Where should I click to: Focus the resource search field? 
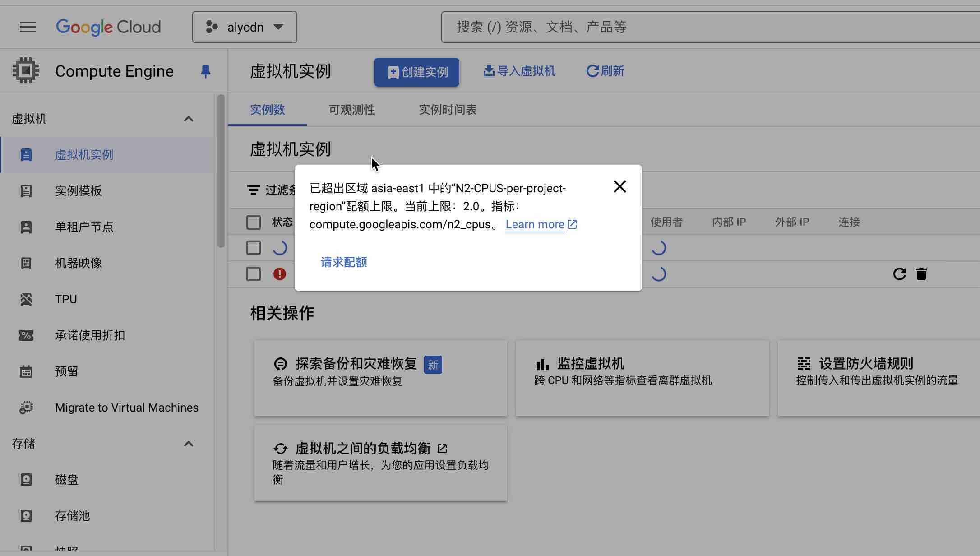(710, 27)
